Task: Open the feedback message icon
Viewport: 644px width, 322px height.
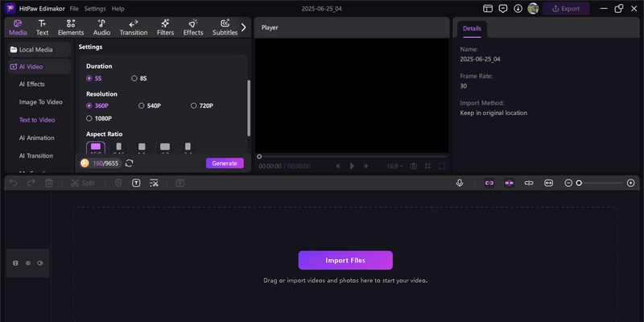Action: point(502,9)
